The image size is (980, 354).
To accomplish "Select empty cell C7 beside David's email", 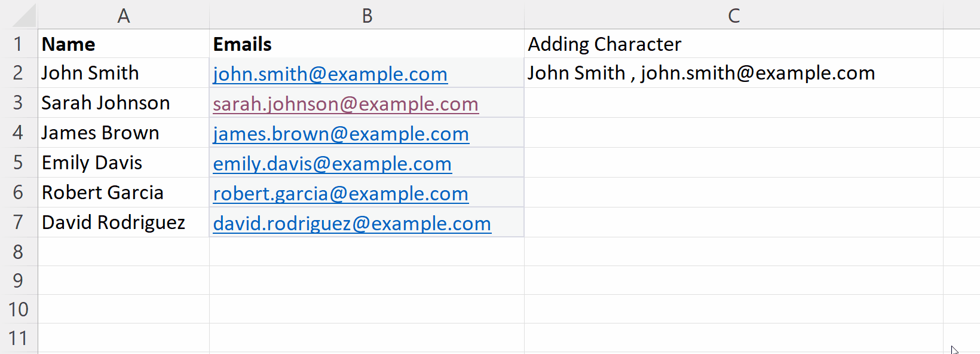I will pyautogui.click(x=734, y=222).
